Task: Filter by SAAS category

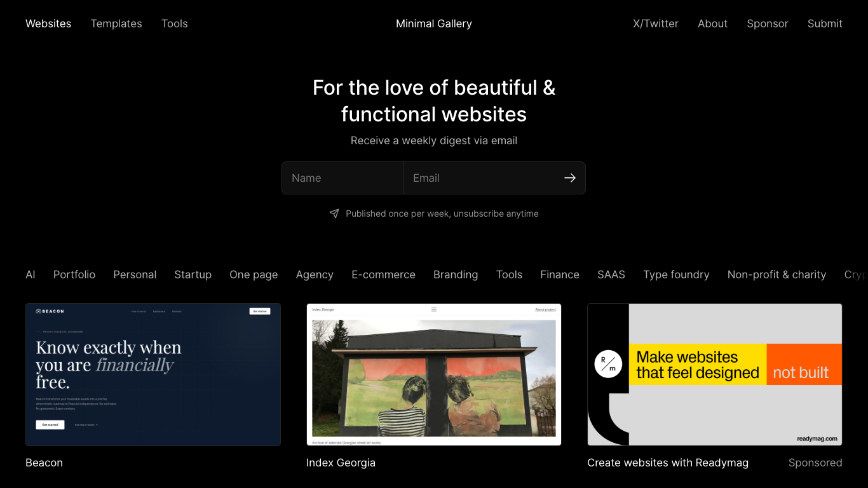Action: point(611,274)
